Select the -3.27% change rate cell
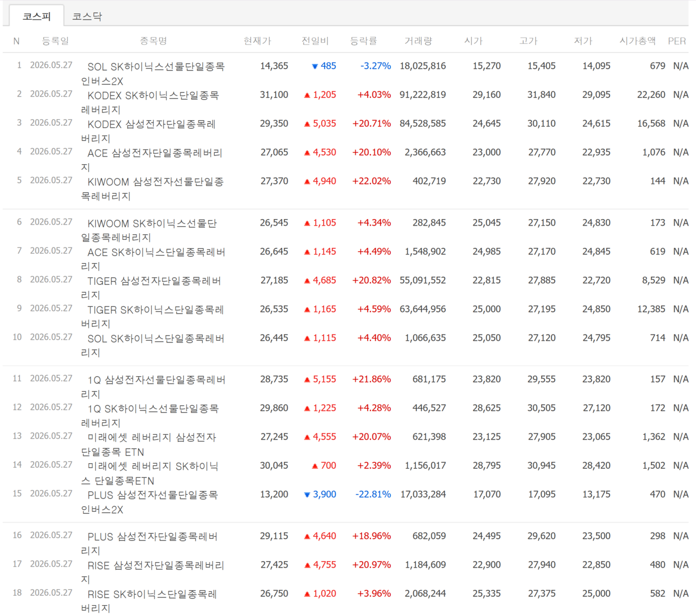 click(376, 66)
